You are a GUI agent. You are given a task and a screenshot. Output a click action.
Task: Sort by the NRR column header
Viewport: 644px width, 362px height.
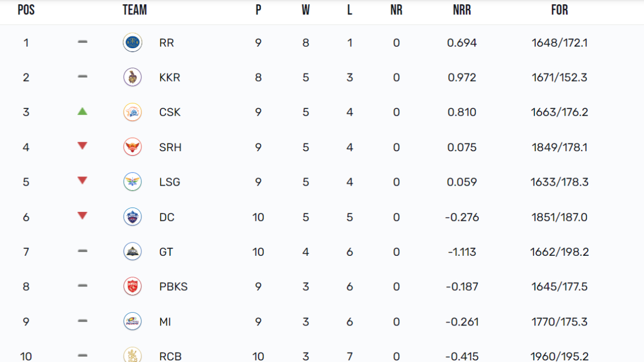[x=462, y=10]
